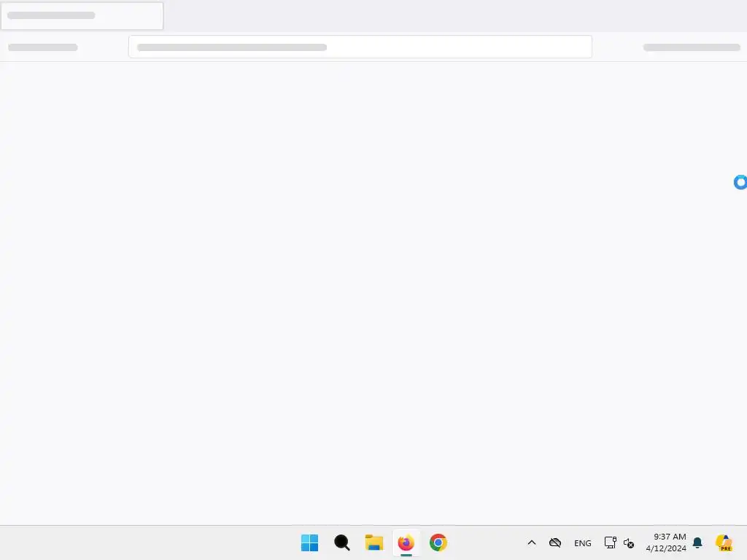
Task: Change input language ENG
Action: click(x=583, y=542)
